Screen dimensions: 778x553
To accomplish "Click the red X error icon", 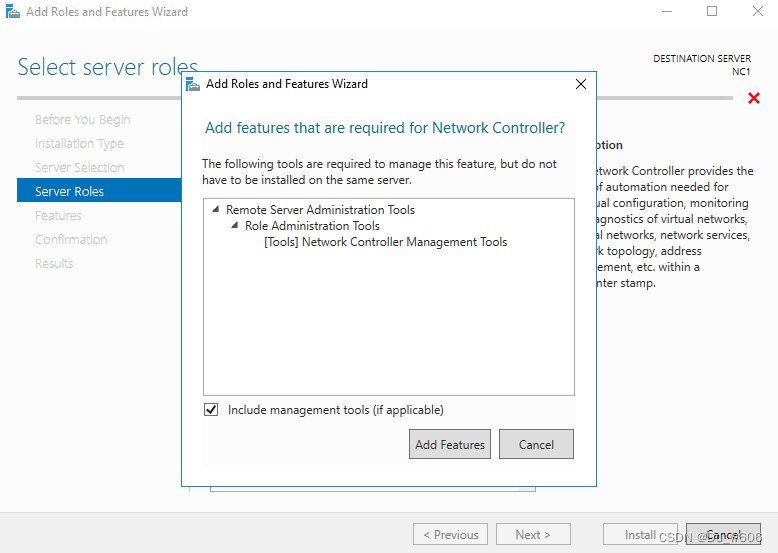I will click(754, 98).
